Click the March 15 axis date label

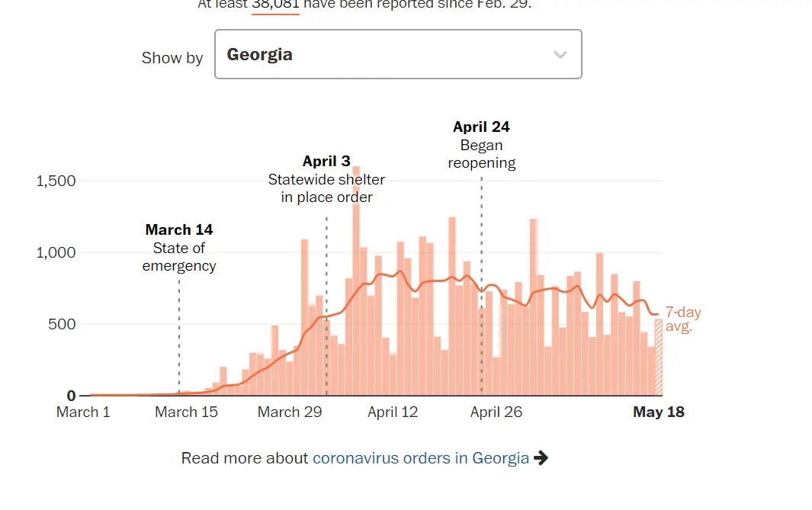pos(186,412)
